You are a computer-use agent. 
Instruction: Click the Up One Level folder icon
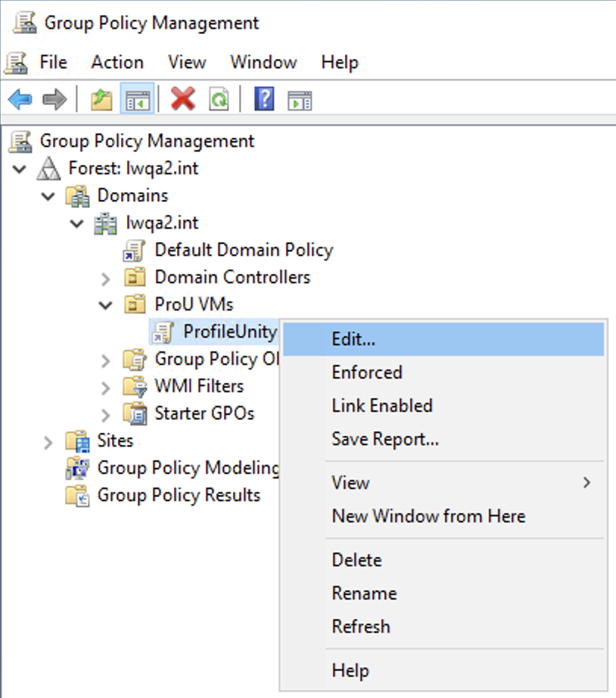pos(101,99)
